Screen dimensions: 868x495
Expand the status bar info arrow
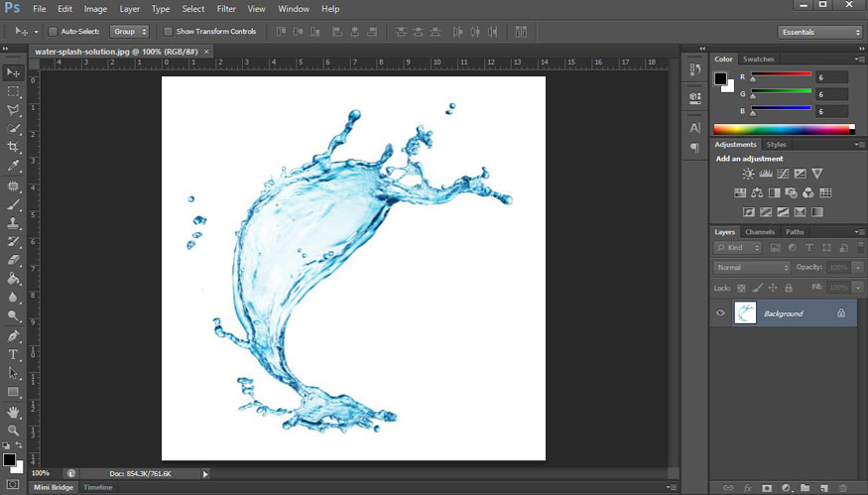(205, 474)
